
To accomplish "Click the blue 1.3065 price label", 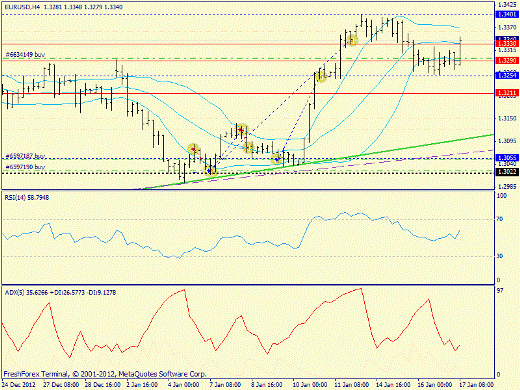I will [x=507, y=158].
